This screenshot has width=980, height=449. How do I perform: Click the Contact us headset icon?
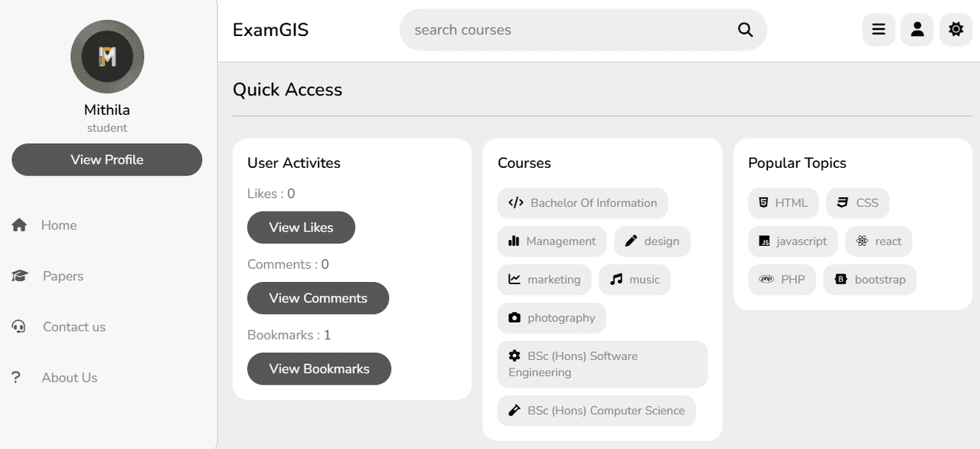pos(19,326)
